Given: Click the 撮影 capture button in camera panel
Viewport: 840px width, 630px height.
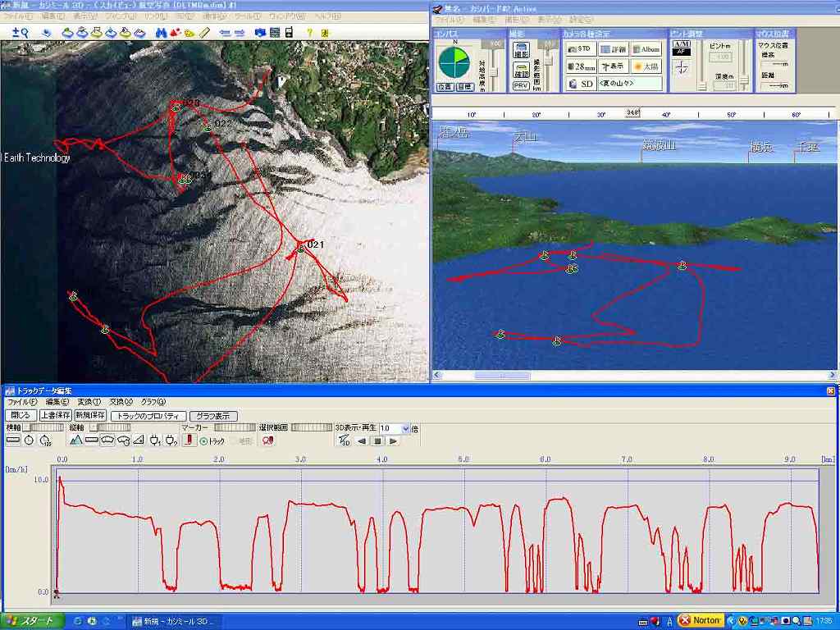Looking at the screenshot, I should (x=521, y=51).
